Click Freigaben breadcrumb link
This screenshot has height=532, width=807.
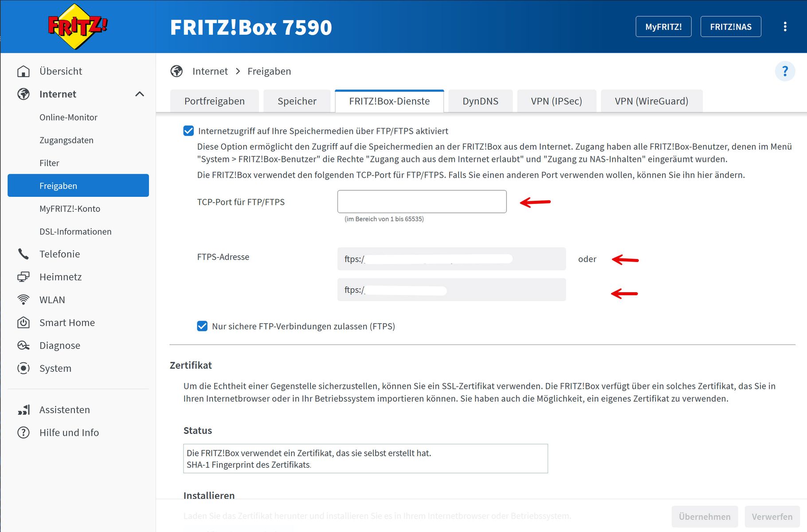click(269, 71)
